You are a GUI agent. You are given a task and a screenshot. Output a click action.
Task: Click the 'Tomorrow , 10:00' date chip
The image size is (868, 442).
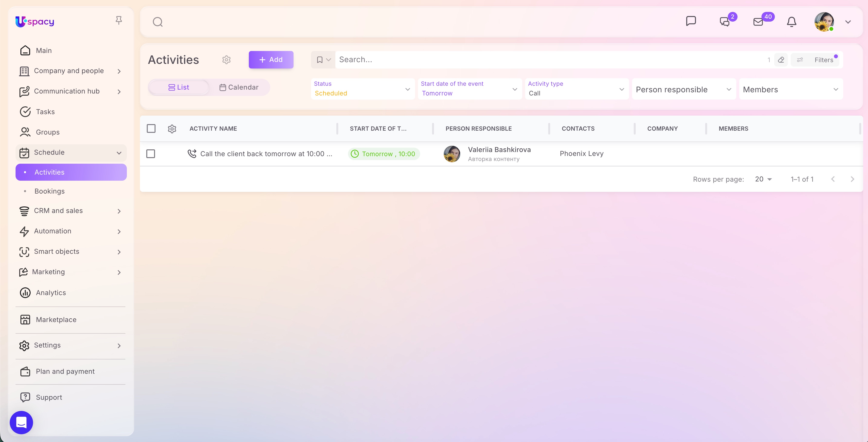coord(384,154)
